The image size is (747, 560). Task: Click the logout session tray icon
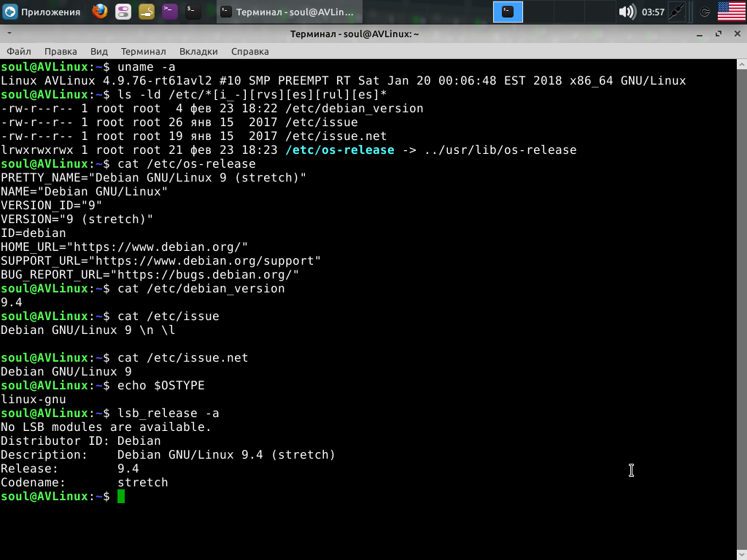pyautogui.click(x=705, y=12)
